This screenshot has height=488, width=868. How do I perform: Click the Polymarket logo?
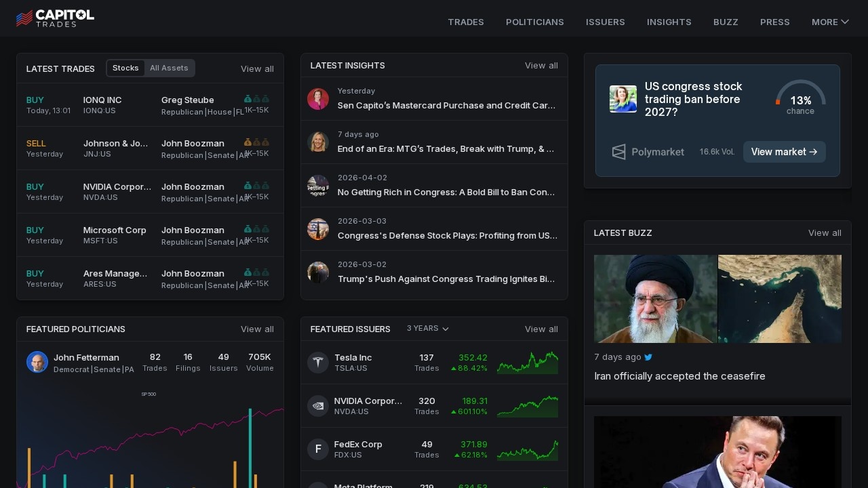[648, 152]
